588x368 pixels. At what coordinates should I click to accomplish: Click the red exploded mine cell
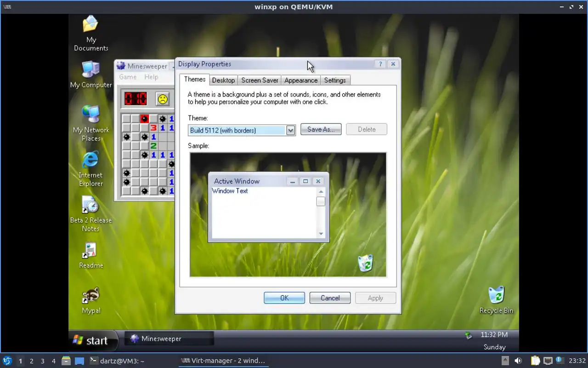pyautogui.click(x=144, y=119)
